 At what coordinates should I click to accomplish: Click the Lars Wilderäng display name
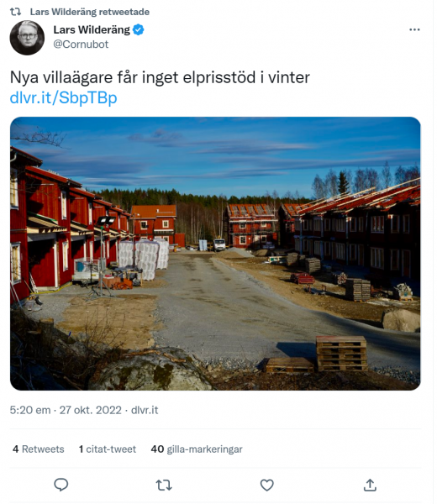(92, 29)
